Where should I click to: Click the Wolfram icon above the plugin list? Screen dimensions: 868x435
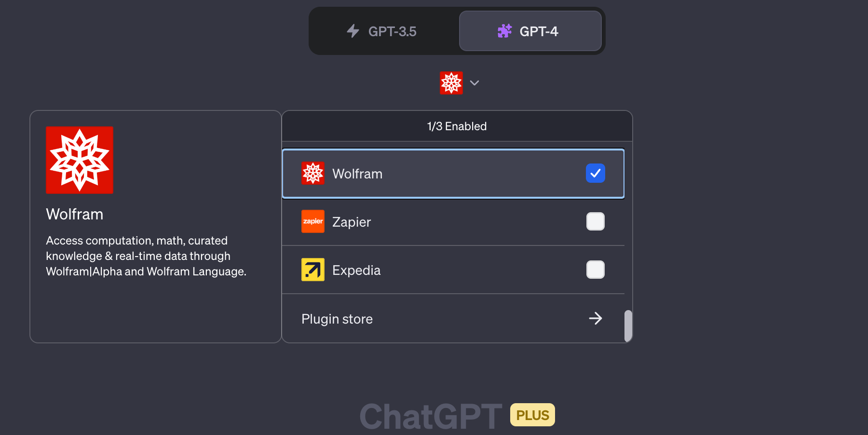coord(451,83)
